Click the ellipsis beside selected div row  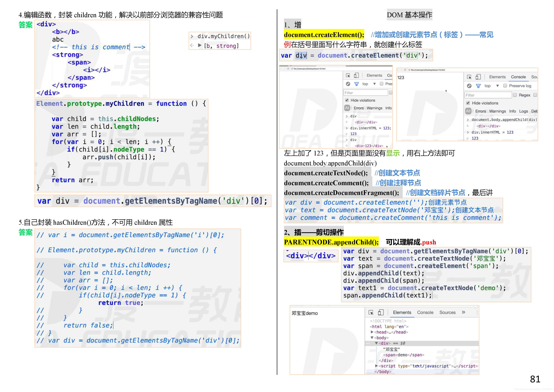[368, 343]
